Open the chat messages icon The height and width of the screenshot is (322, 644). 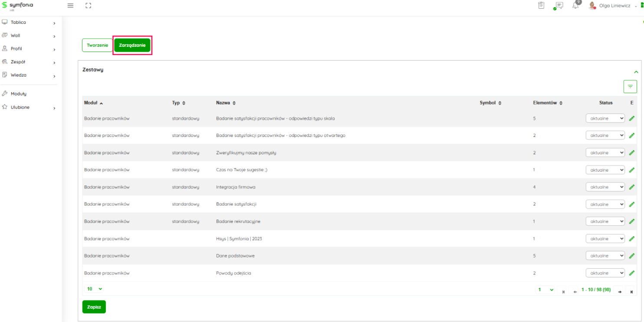(559, 6)
